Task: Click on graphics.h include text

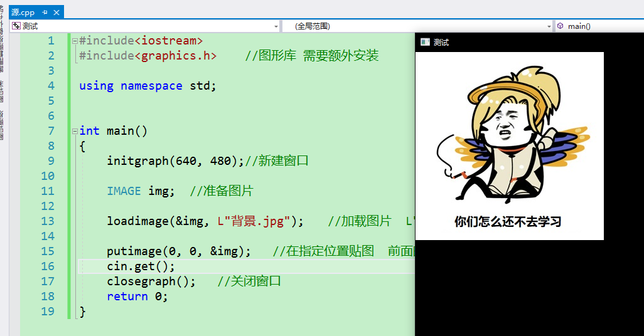Action: (175, 55)
